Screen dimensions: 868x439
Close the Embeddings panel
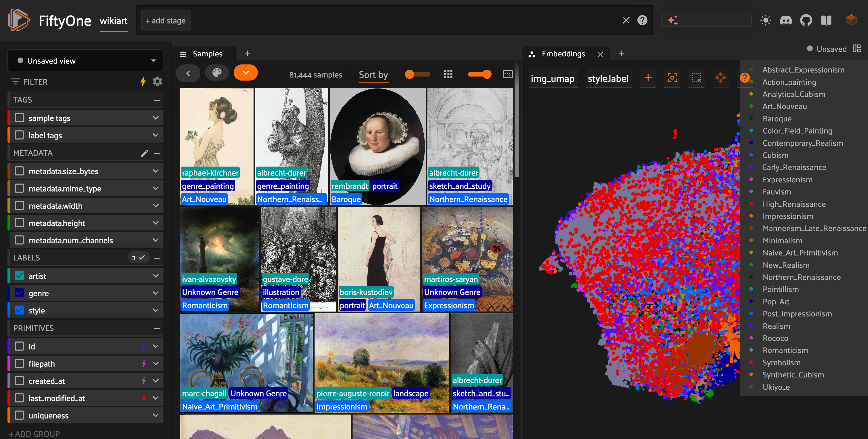pos(600,54)
